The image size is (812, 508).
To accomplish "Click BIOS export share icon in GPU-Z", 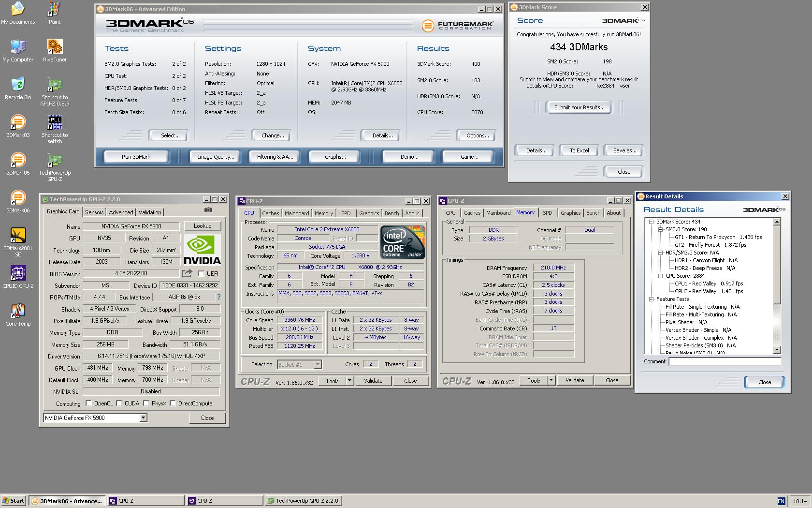I will 188,273.
